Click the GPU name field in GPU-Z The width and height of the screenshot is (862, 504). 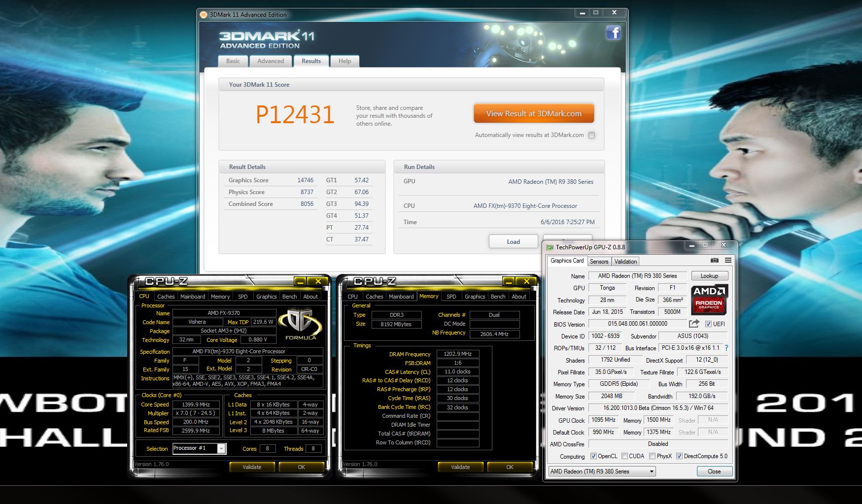click(x=637, y=276)
